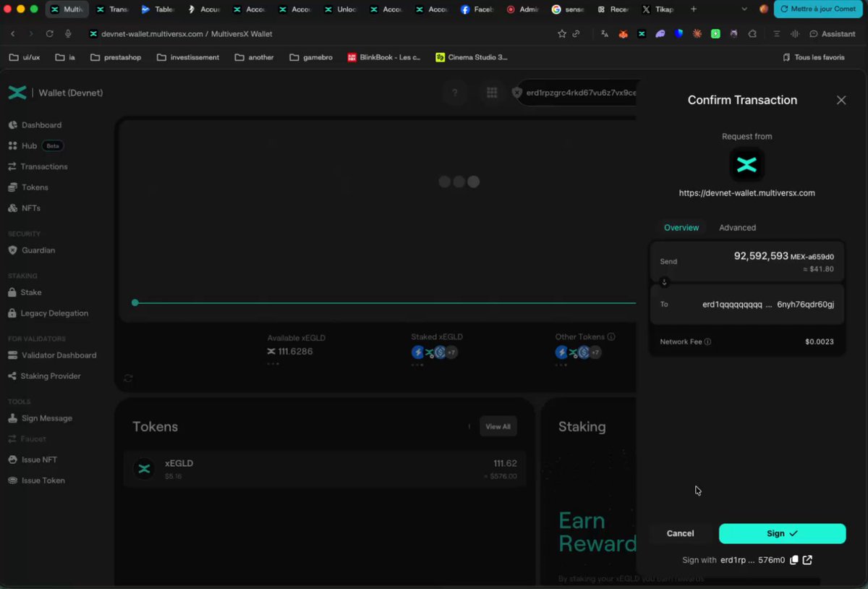This screenshot has height=589, width=868.
Task: Open the investissement bookmarks folder
Action: [x=188, y=57]
